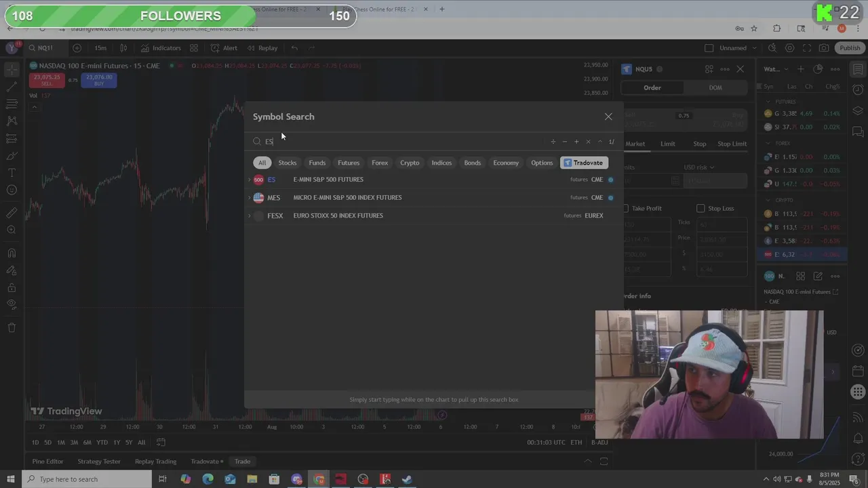Select the crosshair cursor tool
The width and height of the screenshot is (868, 488).
click(x=12, y=70)
